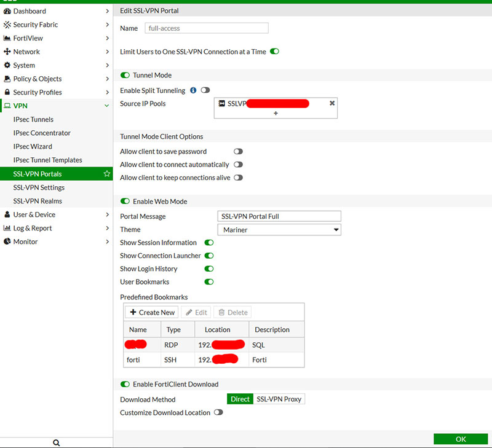
Task: Collapse the VPN menu chevron
Action: click(107, 106)
